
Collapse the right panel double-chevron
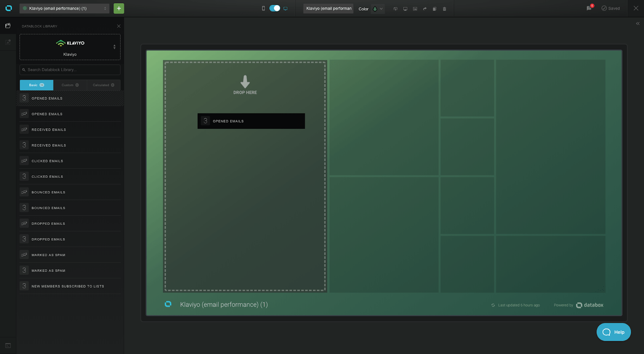click(x=638, y=24)
